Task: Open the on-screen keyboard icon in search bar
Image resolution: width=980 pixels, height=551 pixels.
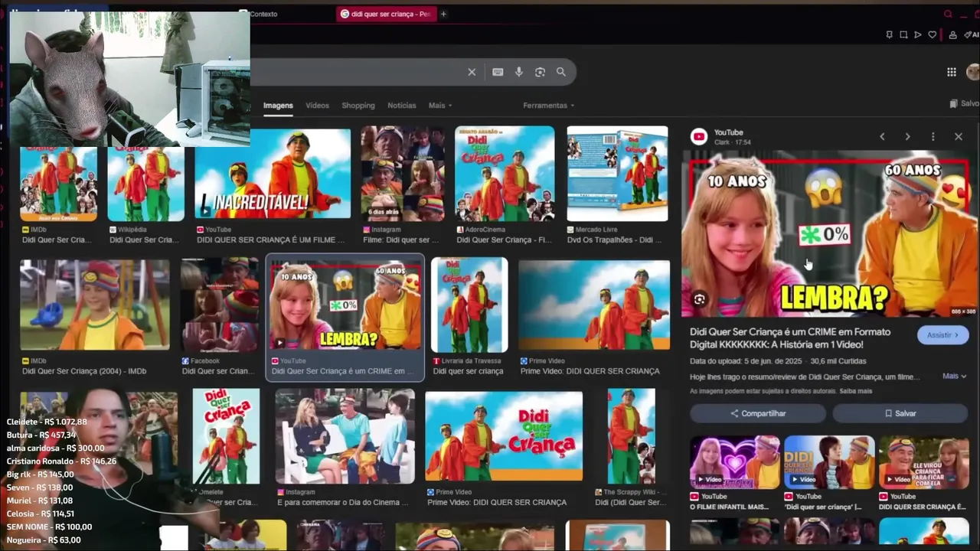Action: coord(498,72)
